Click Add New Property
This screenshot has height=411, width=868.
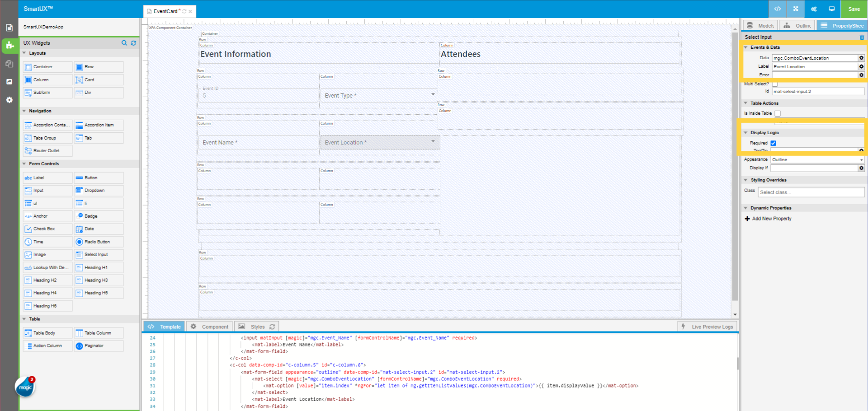pos(768,218)
